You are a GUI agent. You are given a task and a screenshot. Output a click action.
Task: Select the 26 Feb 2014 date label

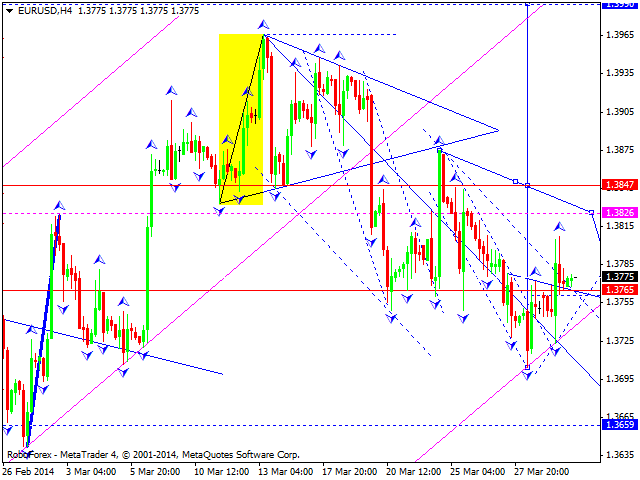coord(28,472)
